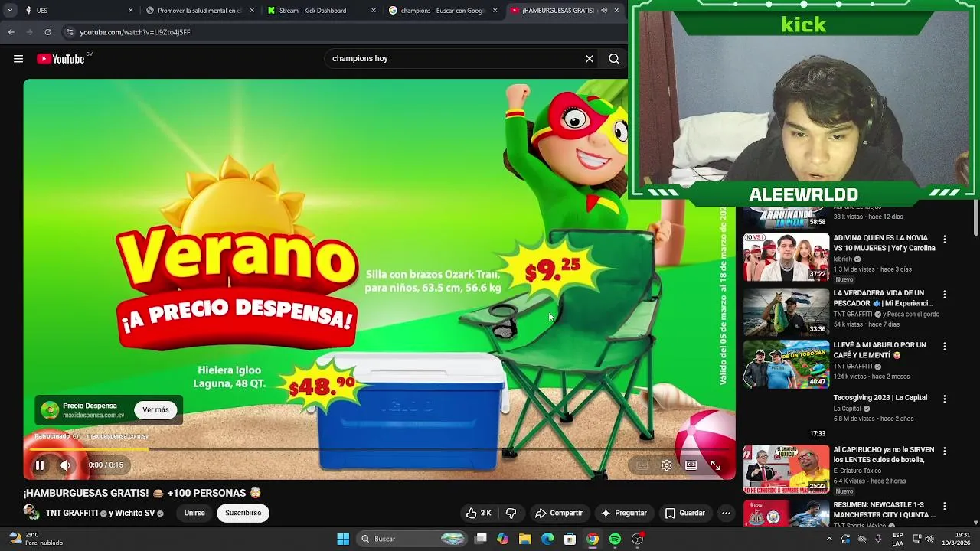Click the Preguntar button
This screenshot has width=980, height=551.
625,513
